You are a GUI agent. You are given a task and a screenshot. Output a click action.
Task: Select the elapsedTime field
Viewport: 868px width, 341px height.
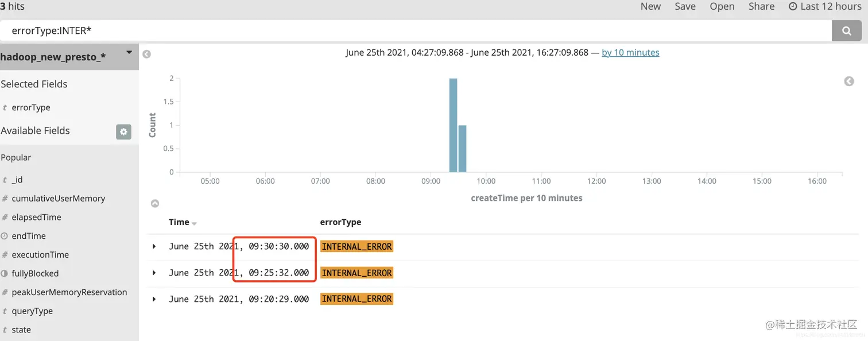[36, 217]
